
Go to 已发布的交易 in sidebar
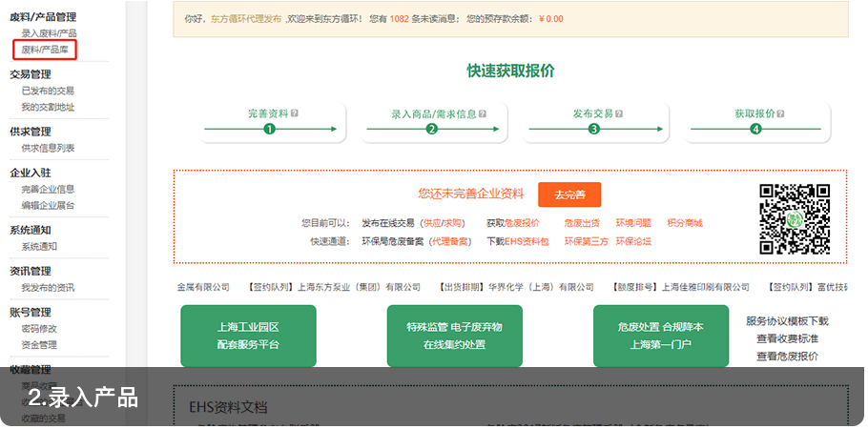(x=48, y=92)
